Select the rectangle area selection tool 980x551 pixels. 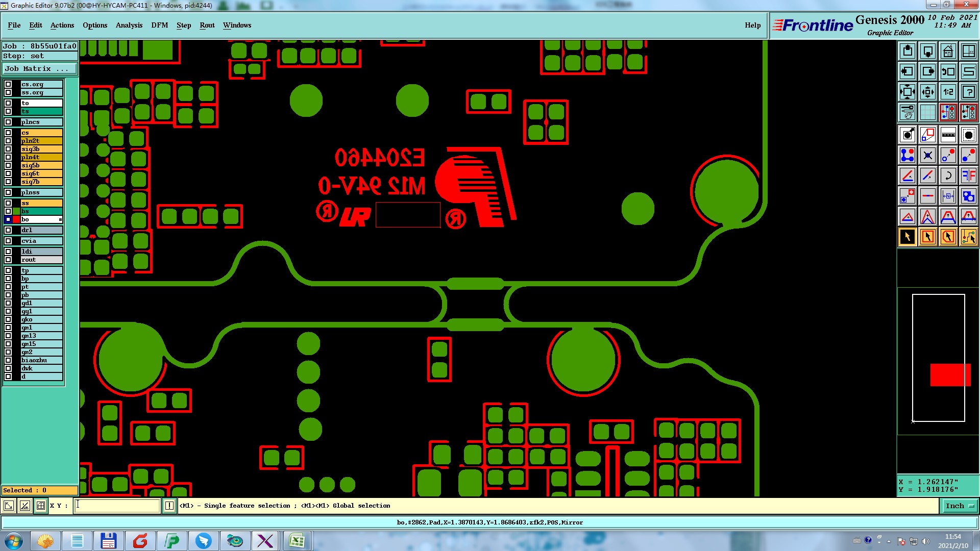click(928, 237)
